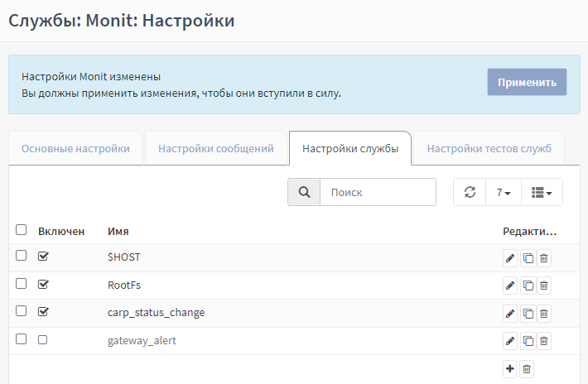
Task: Switch to Основные настройки tab
Action: coord(75,149)
